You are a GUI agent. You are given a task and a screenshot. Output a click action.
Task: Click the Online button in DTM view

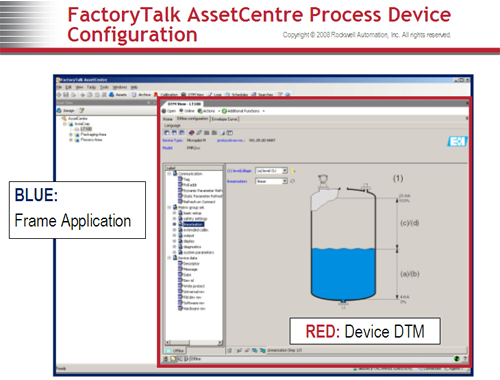pyautogui.click(x=187, y=111)
